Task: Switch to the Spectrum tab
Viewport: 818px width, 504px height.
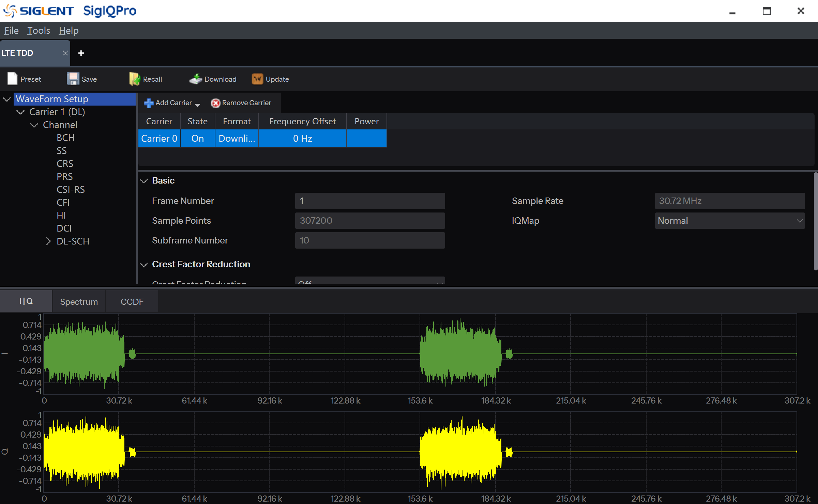Action: point(79,302)
